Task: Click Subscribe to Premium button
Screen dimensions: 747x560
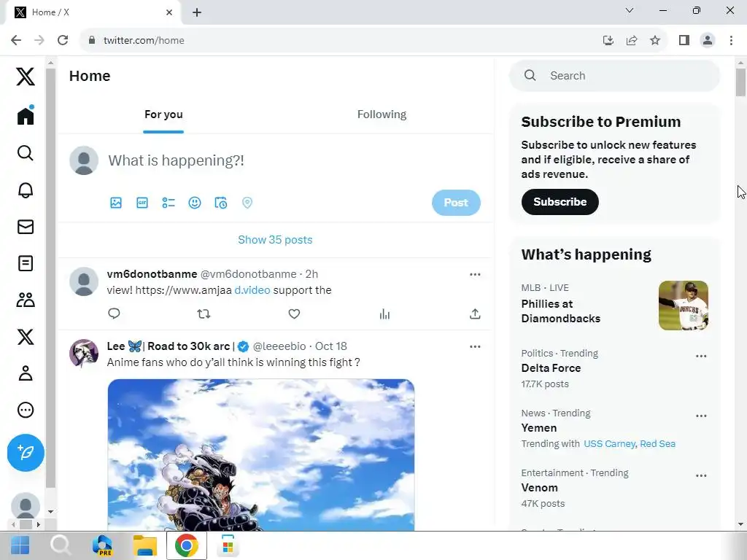Action: tap(560, 202)
